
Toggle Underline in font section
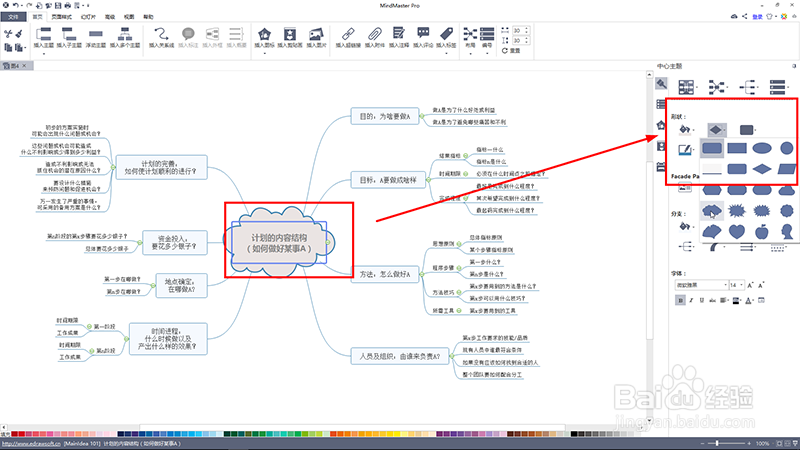click(x=702, y=301)
